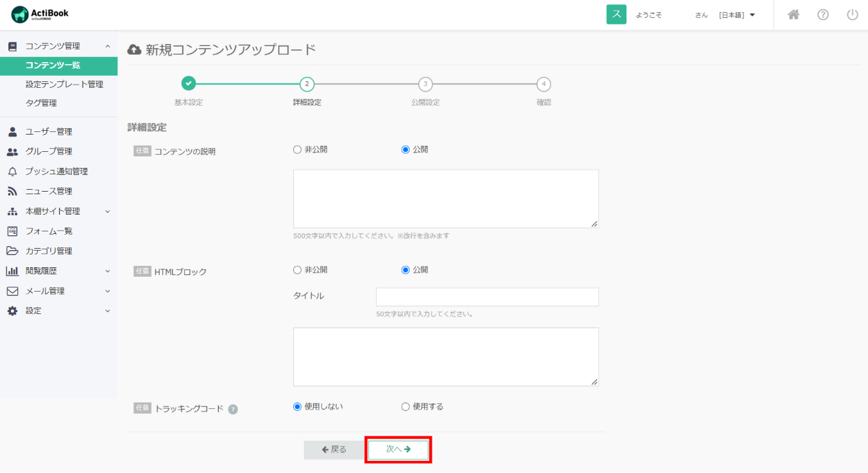
Task: Click the home icon in header
Action: click(x=794, y=15)
